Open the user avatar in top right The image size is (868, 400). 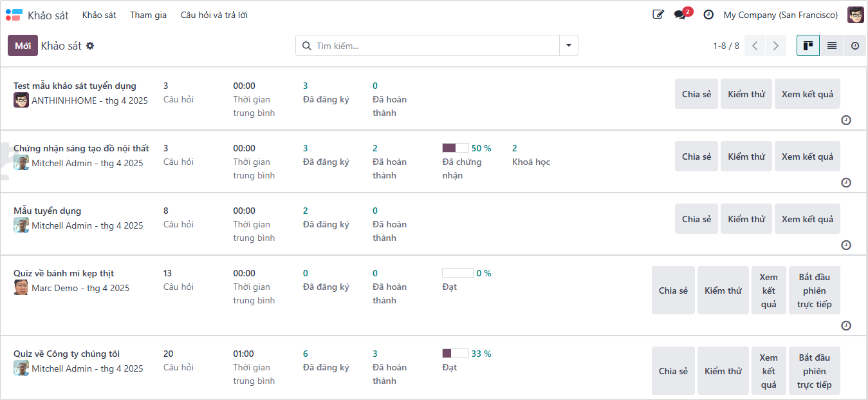click(x=855, y=15)
